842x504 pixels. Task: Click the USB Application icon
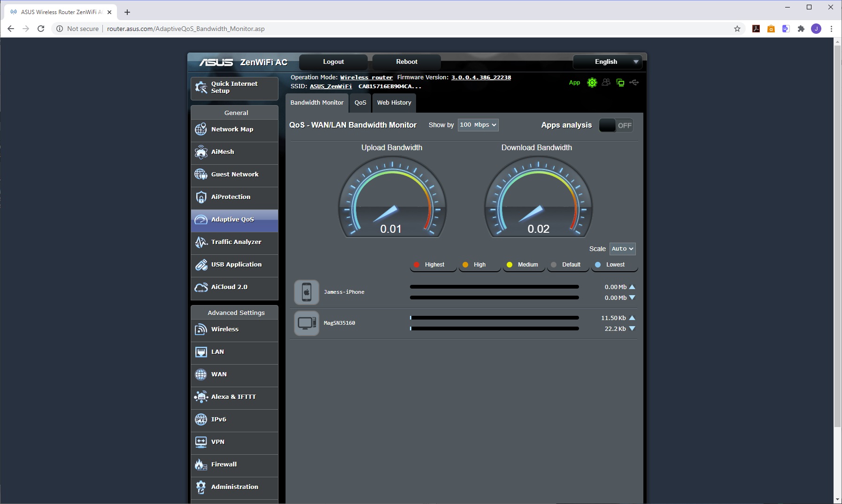pyautogui.click(x=201, y=265)
